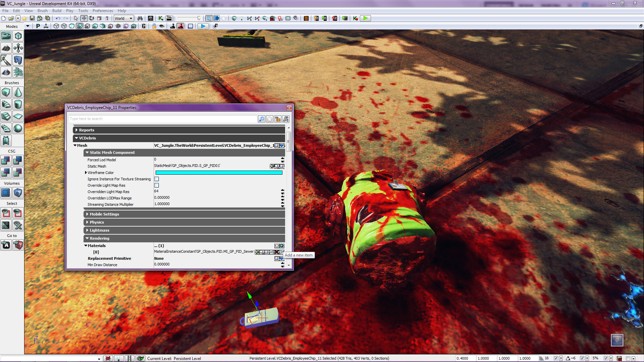
Task: Click the properties search text field
Action: click(x=163, y=119)
